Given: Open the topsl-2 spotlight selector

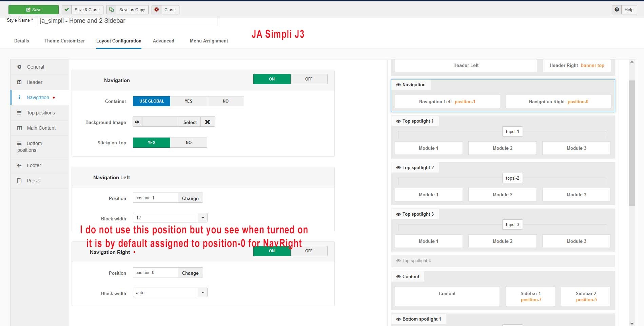Looking at the screenshot, I should point(512,178).
